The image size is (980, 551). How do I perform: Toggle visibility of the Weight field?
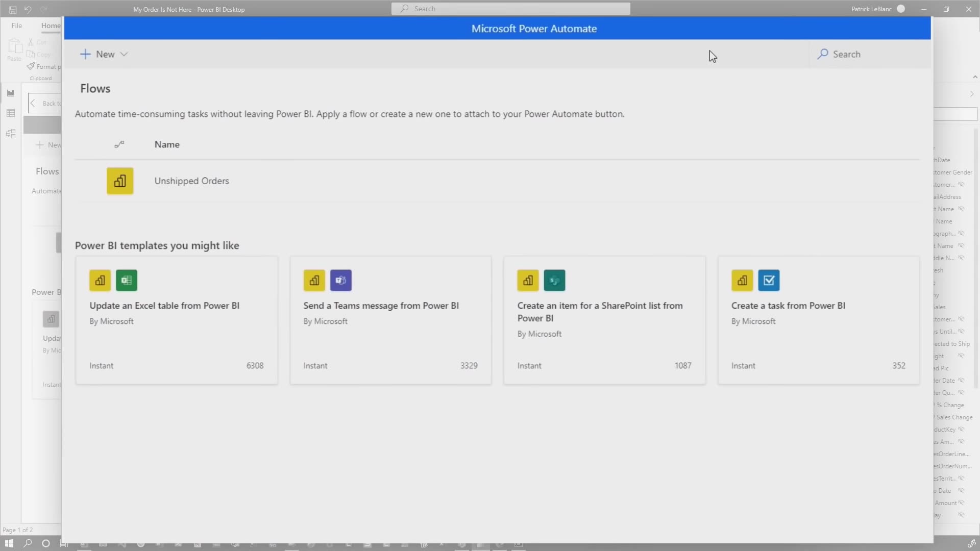(x=962, y=356)
